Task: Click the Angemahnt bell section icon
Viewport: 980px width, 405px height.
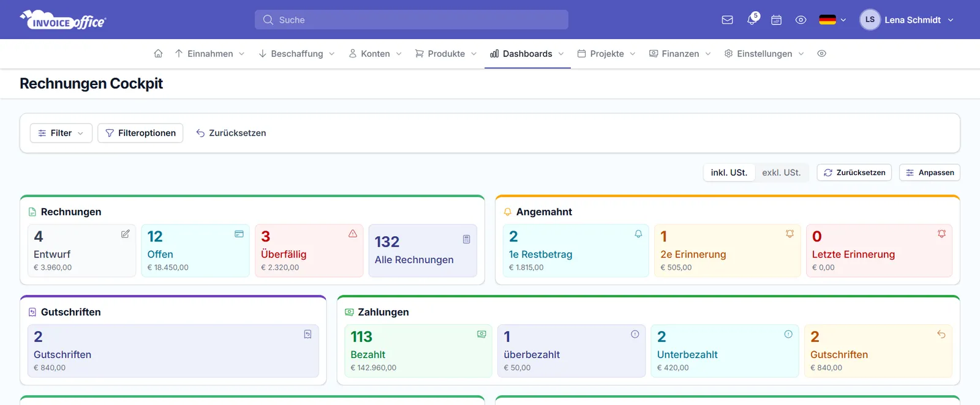Action: click(x=508, y=212)
